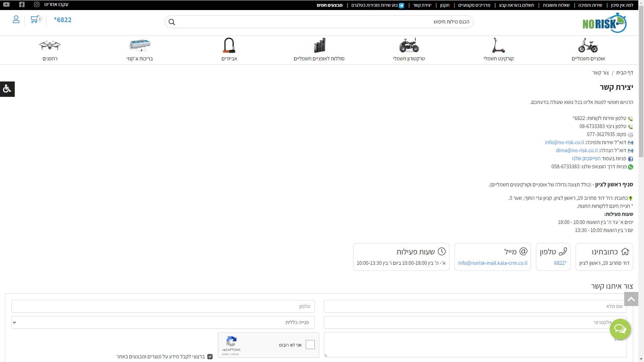Image resolution: width=644 pixels, height=362 pixels.
Task: Click the Instagram icon in top bar
Action: click(37, 5)
